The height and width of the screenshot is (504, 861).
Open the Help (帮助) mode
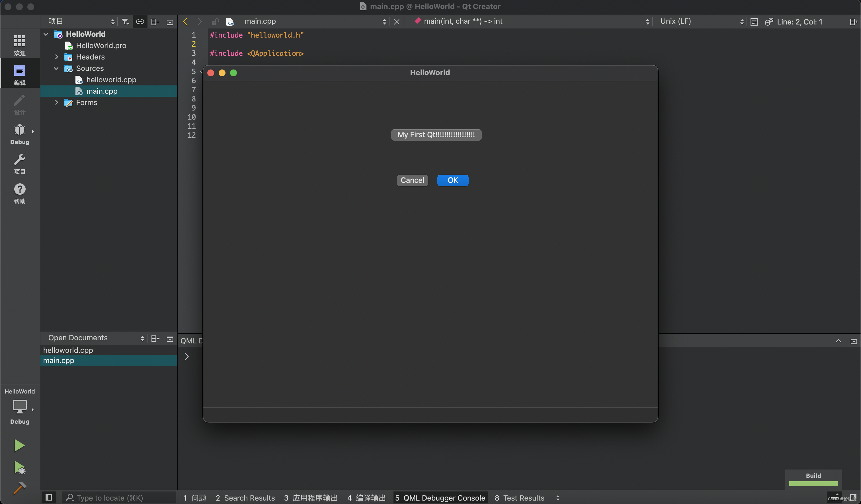tap(19, 193)
